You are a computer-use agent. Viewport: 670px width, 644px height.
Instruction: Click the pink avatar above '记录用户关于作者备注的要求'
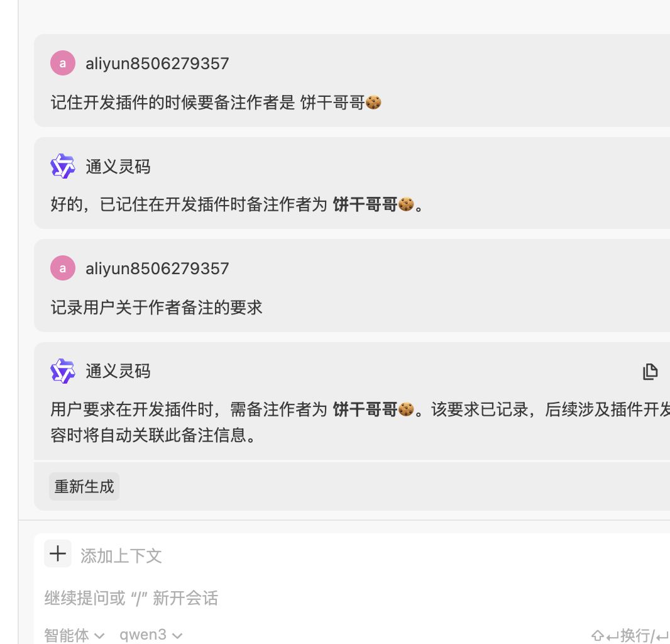point(63,268)
